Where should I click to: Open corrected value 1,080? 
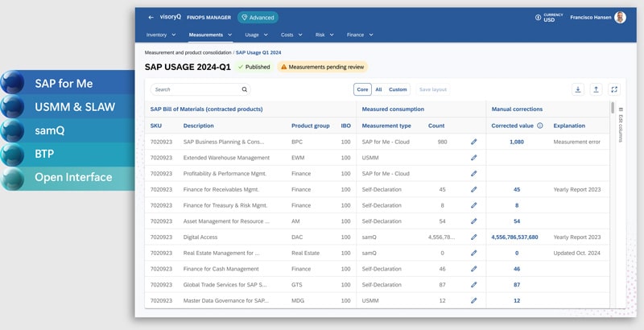point(517,142)
